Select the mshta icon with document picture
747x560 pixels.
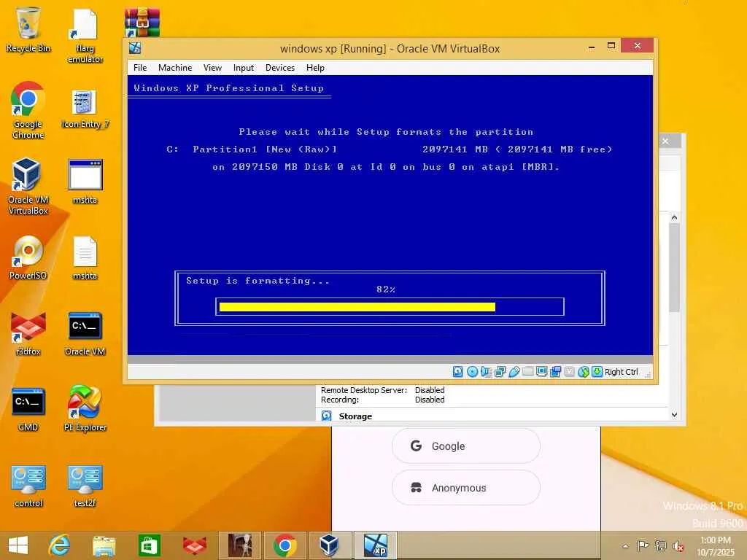coord(85,258)
